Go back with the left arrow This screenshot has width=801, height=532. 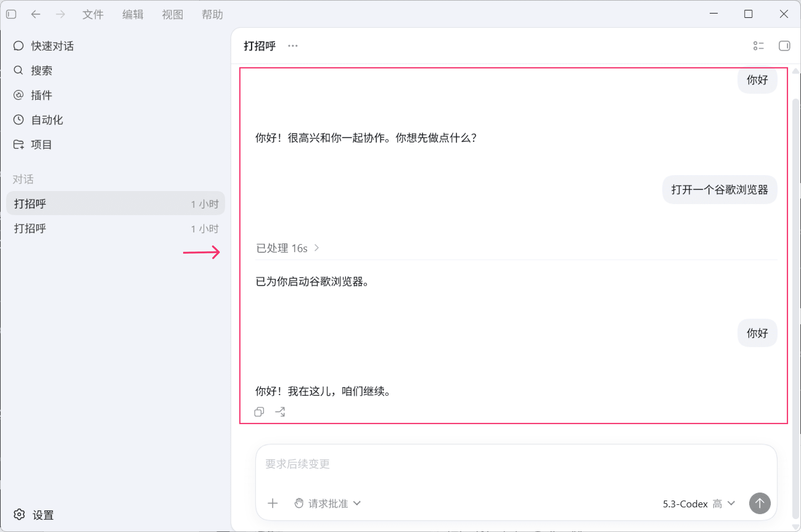(36, 14)
